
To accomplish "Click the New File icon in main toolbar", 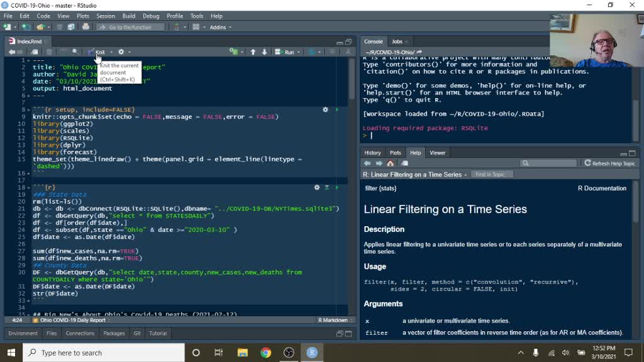I will [7, 27].
